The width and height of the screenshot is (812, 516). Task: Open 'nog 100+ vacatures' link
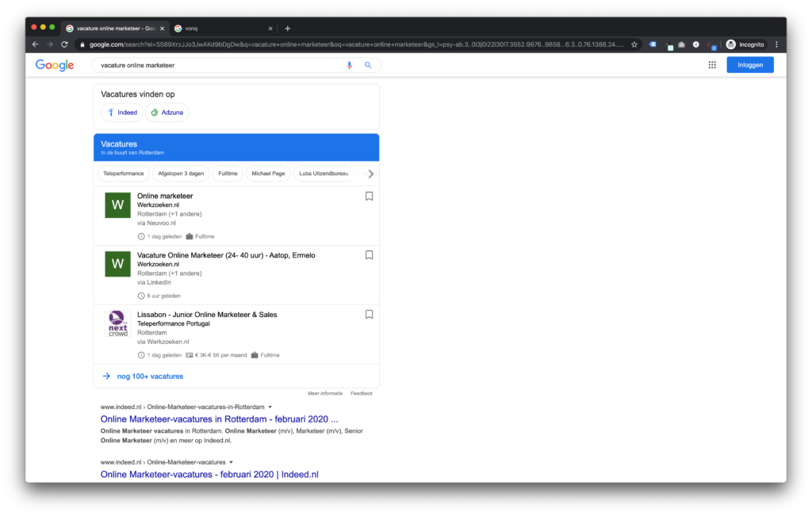[x=150, y=376]
